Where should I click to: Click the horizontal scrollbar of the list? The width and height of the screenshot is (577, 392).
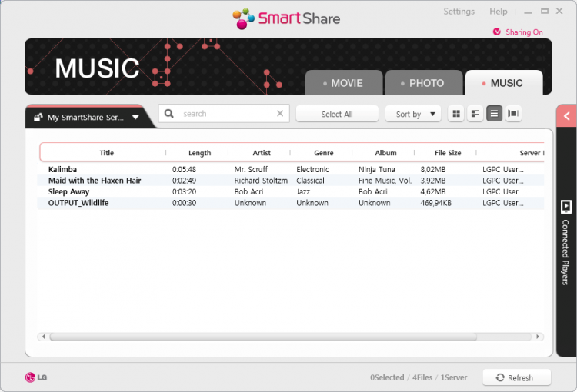click(262, 337)
